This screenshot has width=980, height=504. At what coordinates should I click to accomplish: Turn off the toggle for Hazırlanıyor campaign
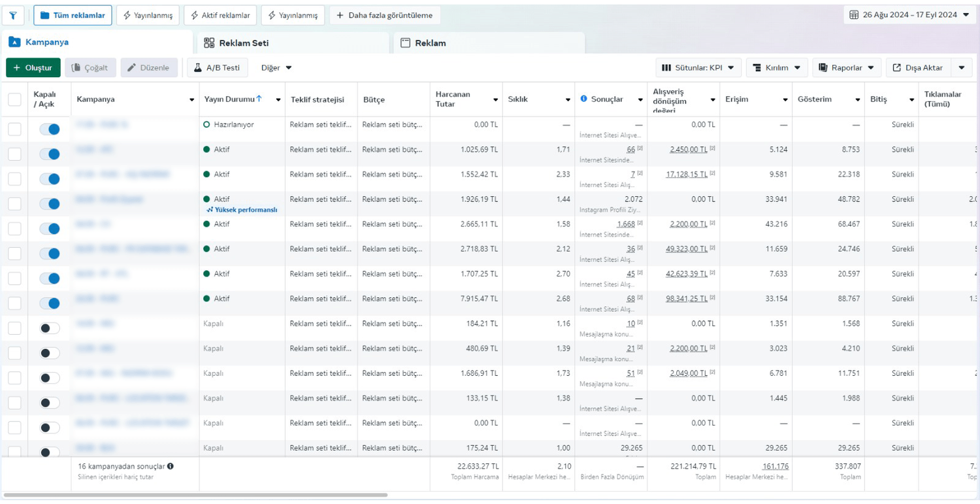click(x=50, y=129)
